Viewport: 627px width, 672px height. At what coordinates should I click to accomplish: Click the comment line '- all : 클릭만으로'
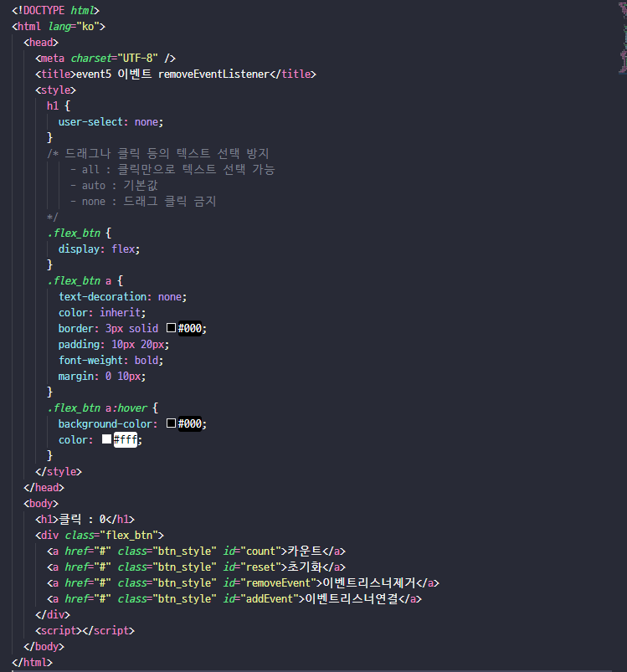tap(172, 169)
